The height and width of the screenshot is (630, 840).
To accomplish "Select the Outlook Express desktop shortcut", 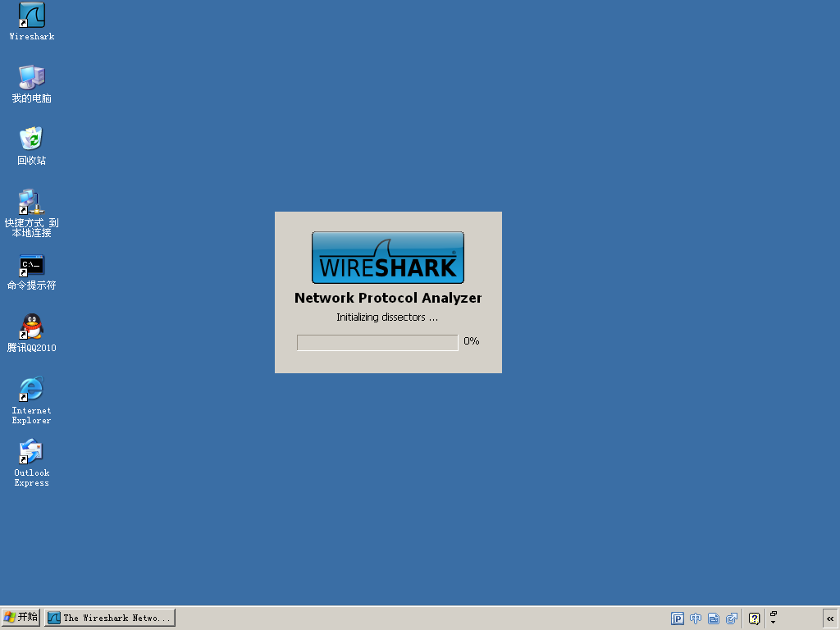I will click(x=32, y=463).
